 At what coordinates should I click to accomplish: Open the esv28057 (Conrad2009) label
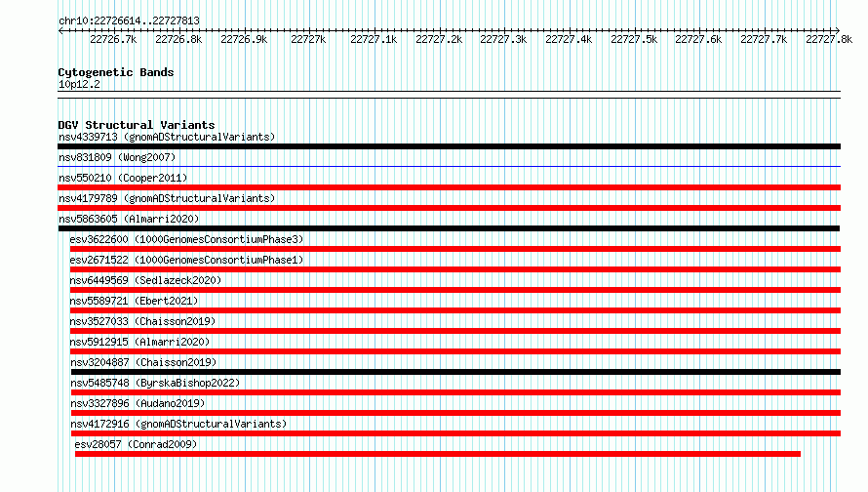[x=136, y=444]
